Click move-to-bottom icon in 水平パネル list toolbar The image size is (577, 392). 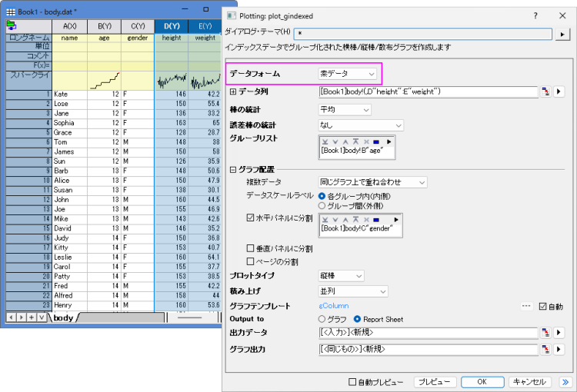point(325,220)
